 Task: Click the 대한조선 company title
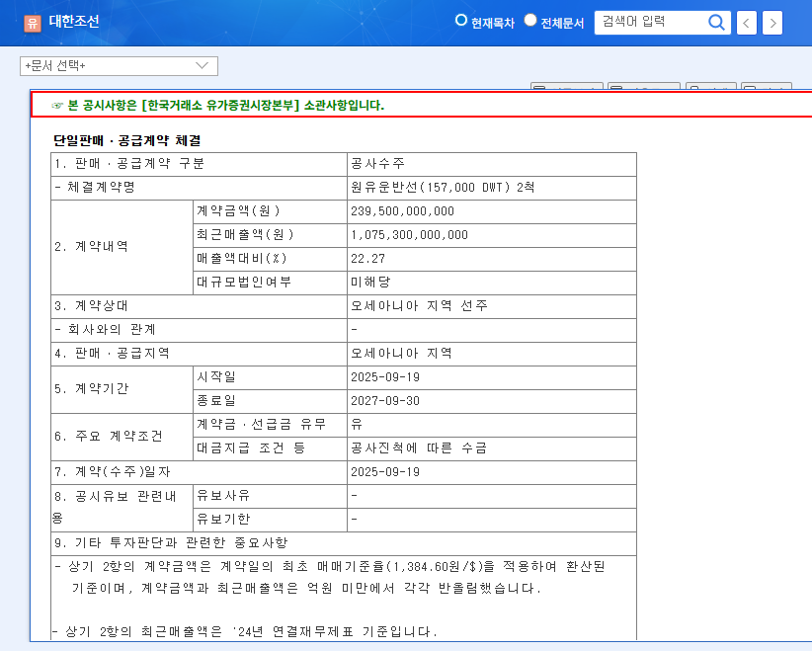coord(73,21)
